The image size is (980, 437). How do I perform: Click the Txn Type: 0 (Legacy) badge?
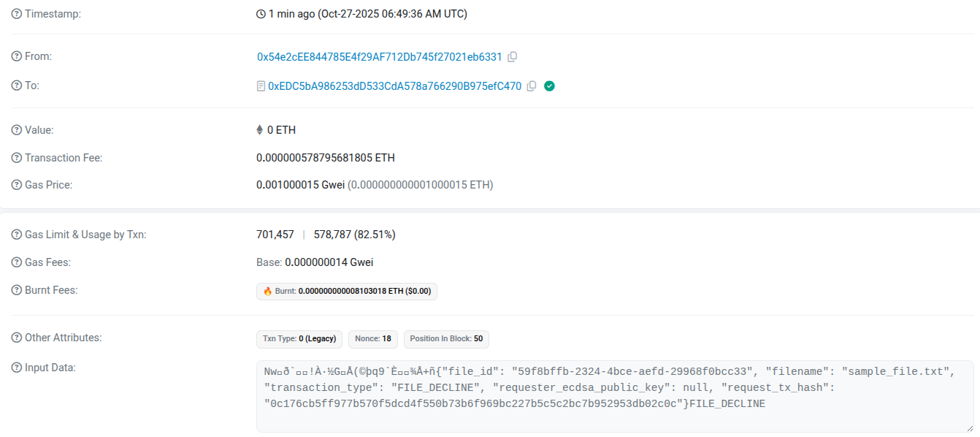pos(299,339)
